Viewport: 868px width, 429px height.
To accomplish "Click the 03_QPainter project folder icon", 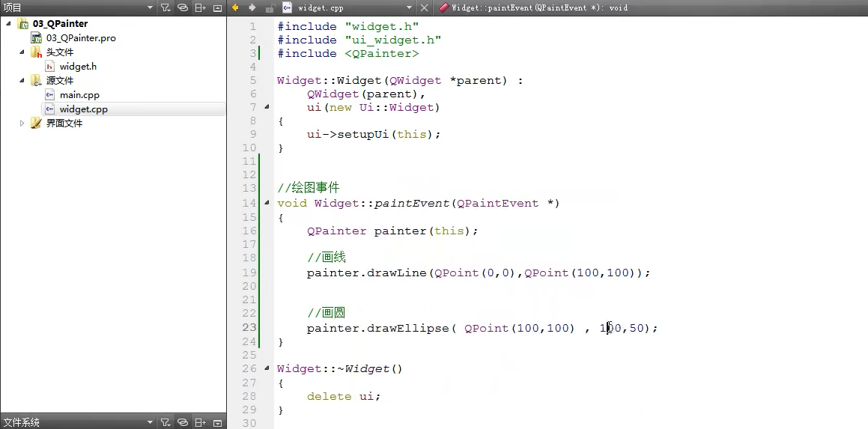I will tap(22, 24).
